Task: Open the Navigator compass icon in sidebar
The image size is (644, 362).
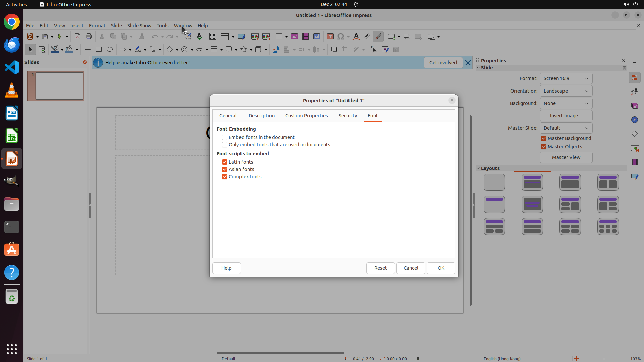Action: point(634,120)
